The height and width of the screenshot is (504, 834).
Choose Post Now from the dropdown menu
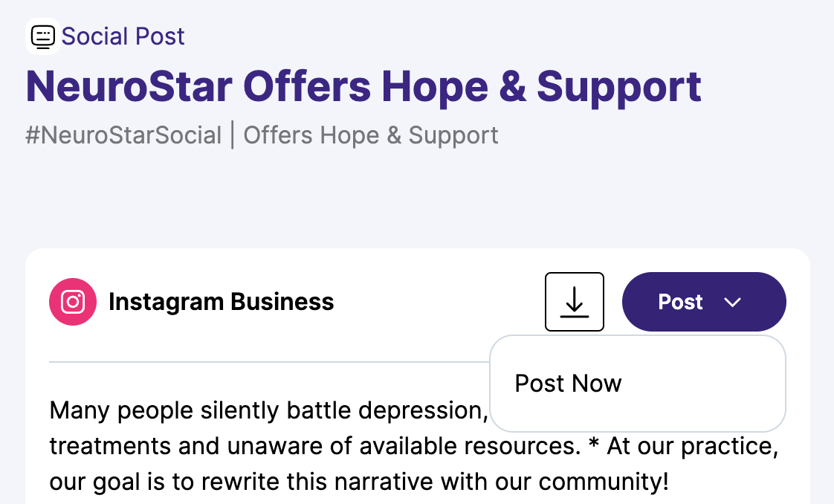click(568, 384)
